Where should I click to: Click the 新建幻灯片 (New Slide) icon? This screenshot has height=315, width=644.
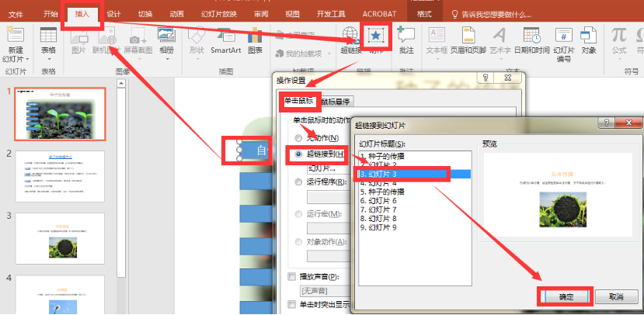click(x=16, y=36)
